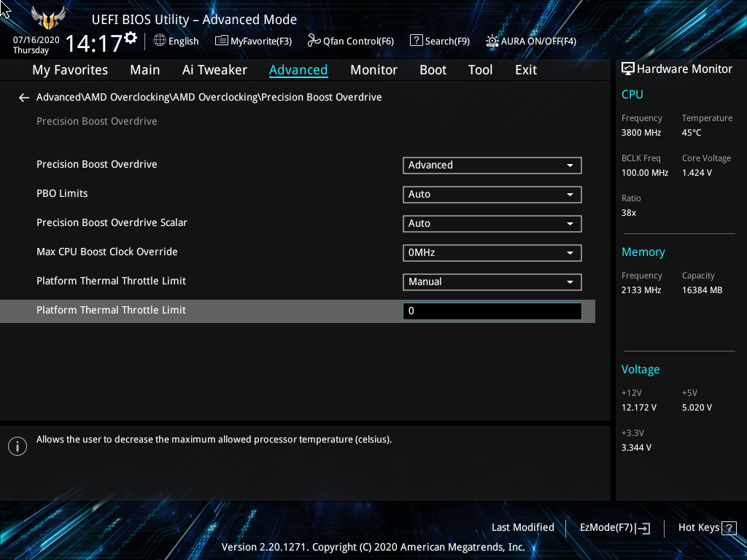This screenshot has height=560, width=747.
Task: Click the Core Voltage value 1.424 V
Action: point(697,173)
